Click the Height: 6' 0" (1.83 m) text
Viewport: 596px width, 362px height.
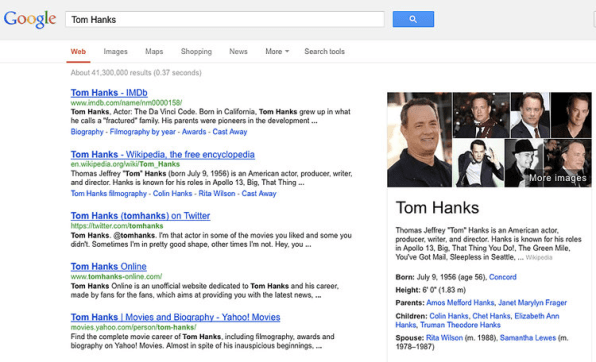tap(430, 290)
